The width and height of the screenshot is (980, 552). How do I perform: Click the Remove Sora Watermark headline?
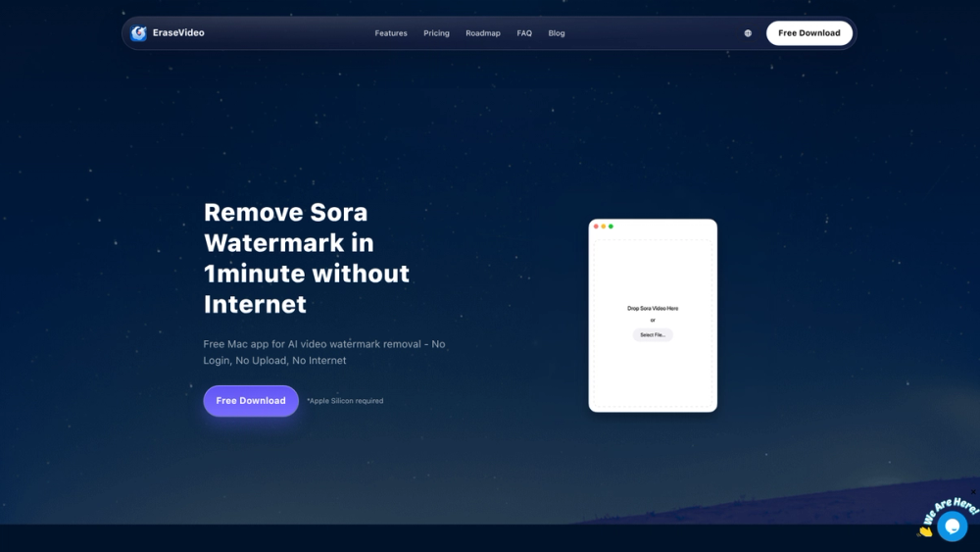306,258
